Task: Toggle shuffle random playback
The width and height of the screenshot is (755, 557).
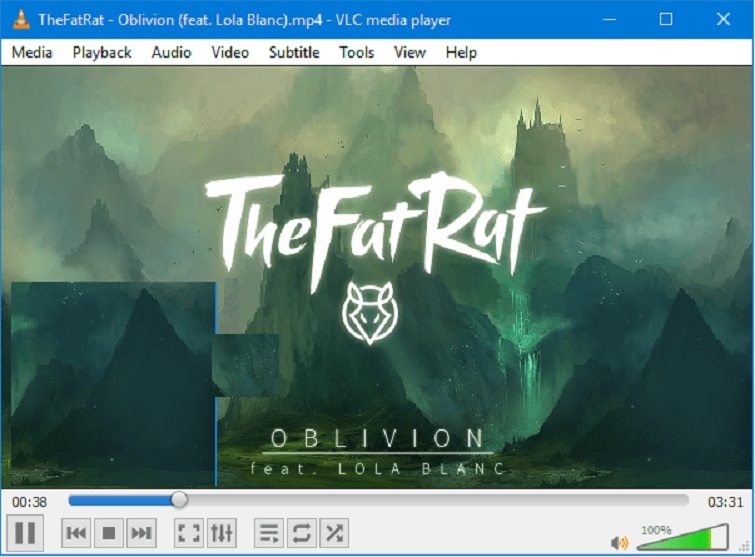Action: [334, 533]
